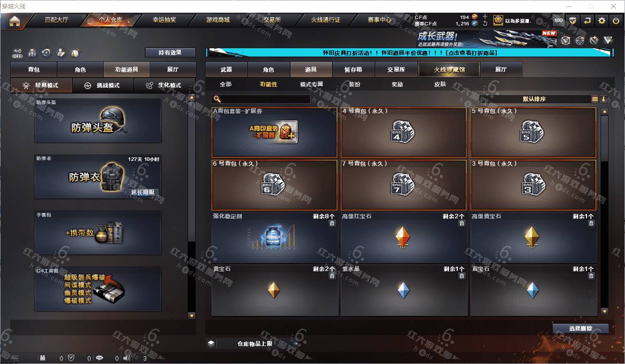Open the ranking podium icon
Image resolution: width=625 pixels, height=364 pixels.
click(x=32, y=53)
